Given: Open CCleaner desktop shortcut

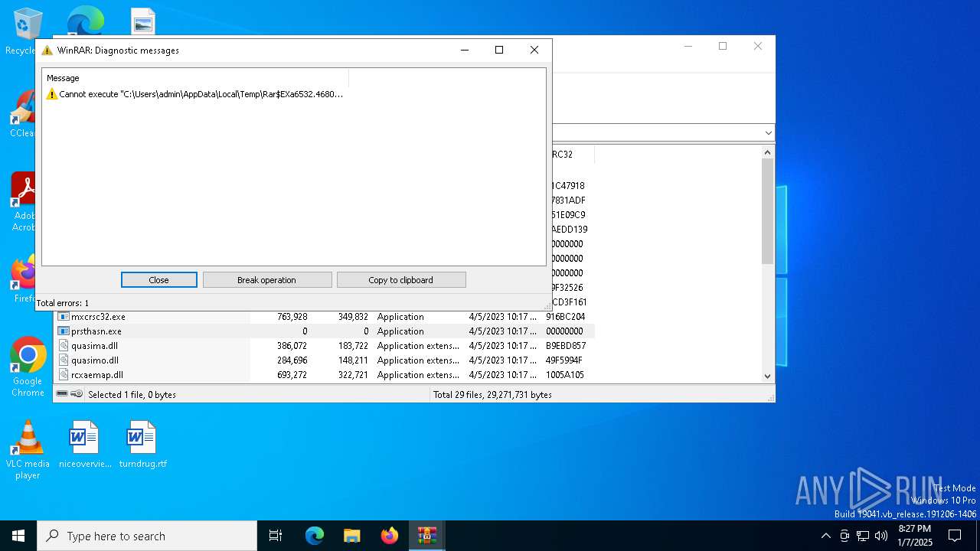Looking at the screenshot, I should pos(23,115).
